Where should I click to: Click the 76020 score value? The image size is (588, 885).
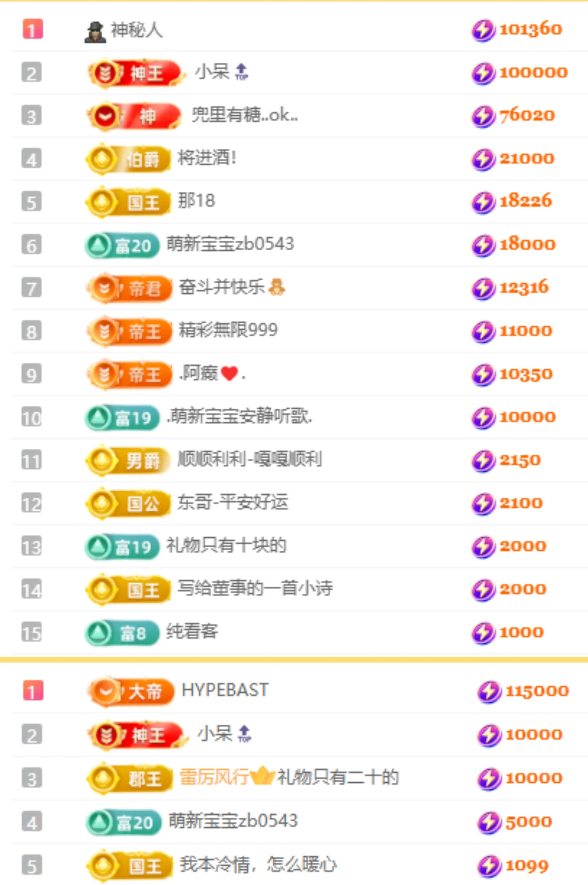click(527, 115)
